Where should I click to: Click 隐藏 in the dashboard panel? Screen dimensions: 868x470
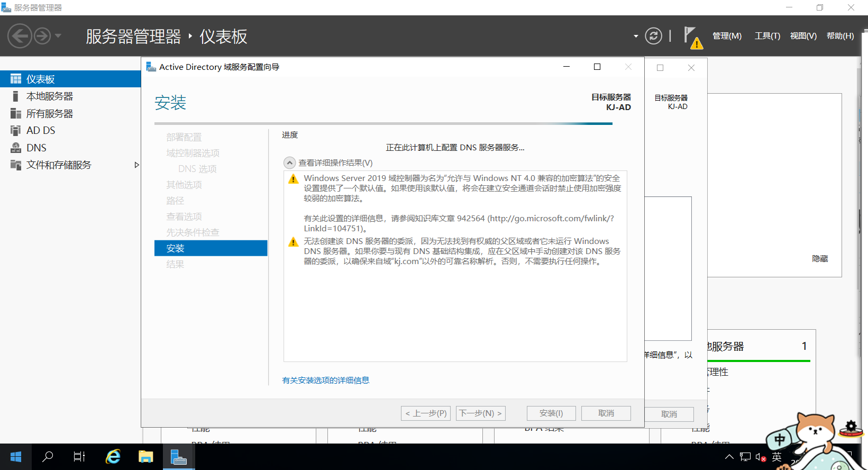pos(820,259)
